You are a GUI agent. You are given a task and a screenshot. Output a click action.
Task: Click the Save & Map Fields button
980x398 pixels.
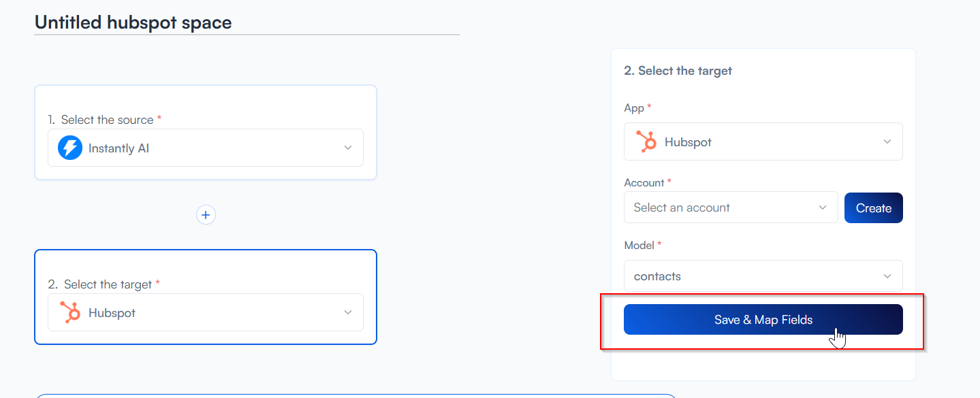[x=763, y=320]
